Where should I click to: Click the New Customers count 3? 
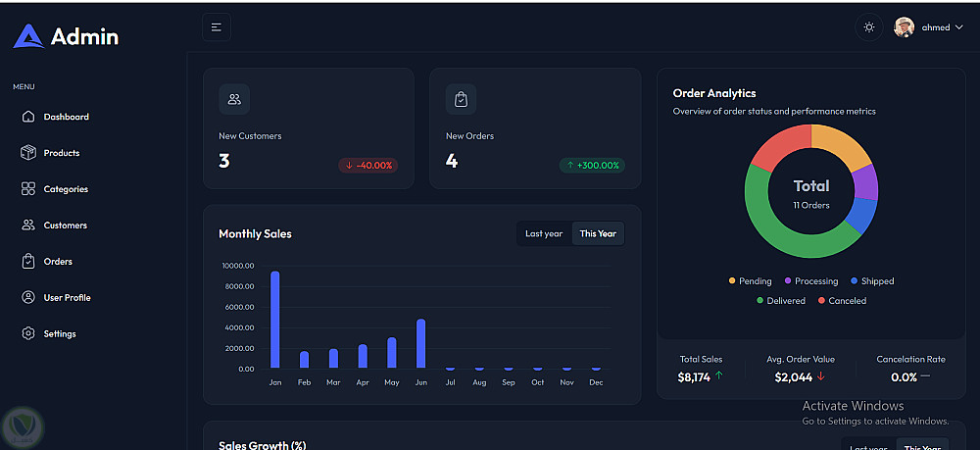pyautogui.click(x=224, y=161)
